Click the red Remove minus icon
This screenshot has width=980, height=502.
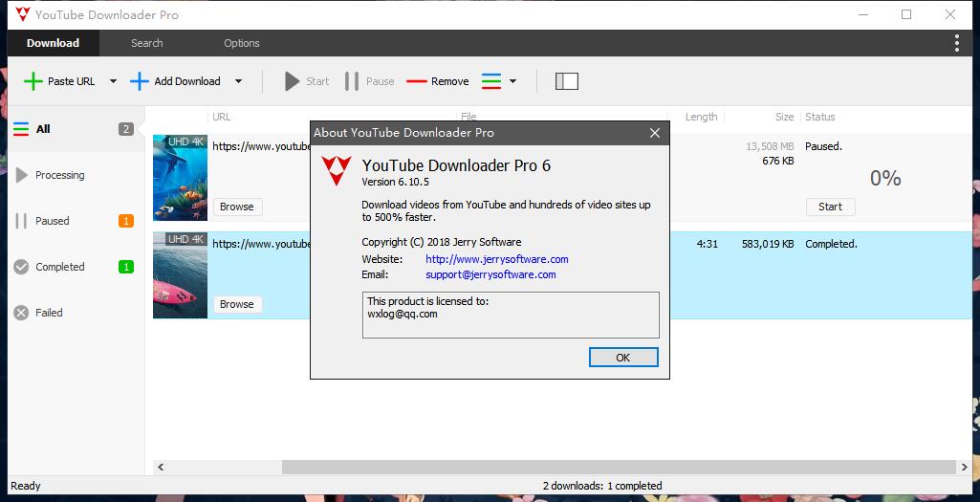coord(416,81)
